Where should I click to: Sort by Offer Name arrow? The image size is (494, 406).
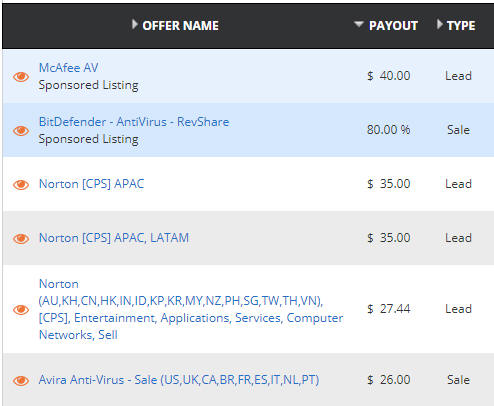[134, 24]
